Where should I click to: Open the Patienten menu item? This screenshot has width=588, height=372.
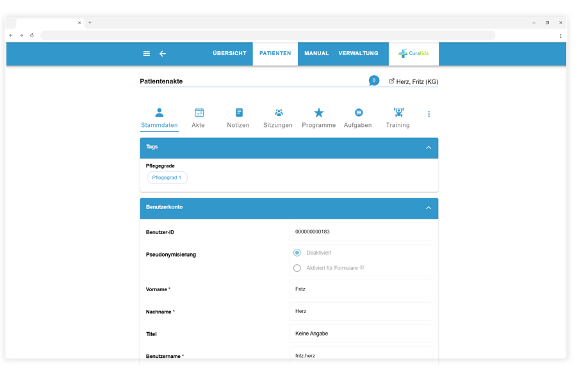275,53
